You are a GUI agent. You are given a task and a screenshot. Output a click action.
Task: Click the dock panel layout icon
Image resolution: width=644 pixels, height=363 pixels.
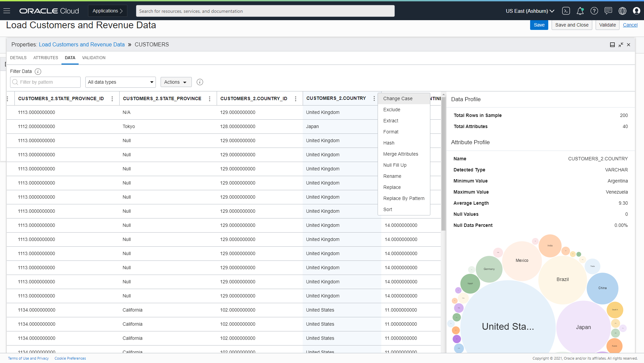point(612,44)
